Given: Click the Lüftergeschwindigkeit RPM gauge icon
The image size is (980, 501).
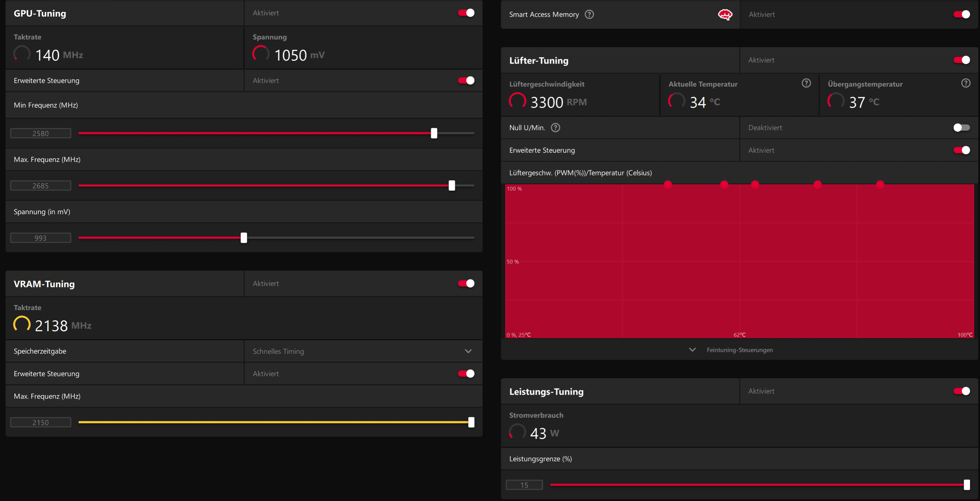Looking at the screenshot, I should point(517,101).
